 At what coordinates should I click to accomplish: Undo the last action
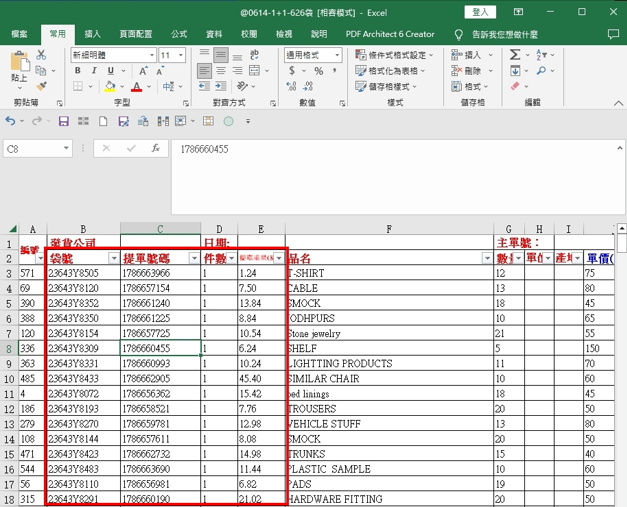[11, 121]
